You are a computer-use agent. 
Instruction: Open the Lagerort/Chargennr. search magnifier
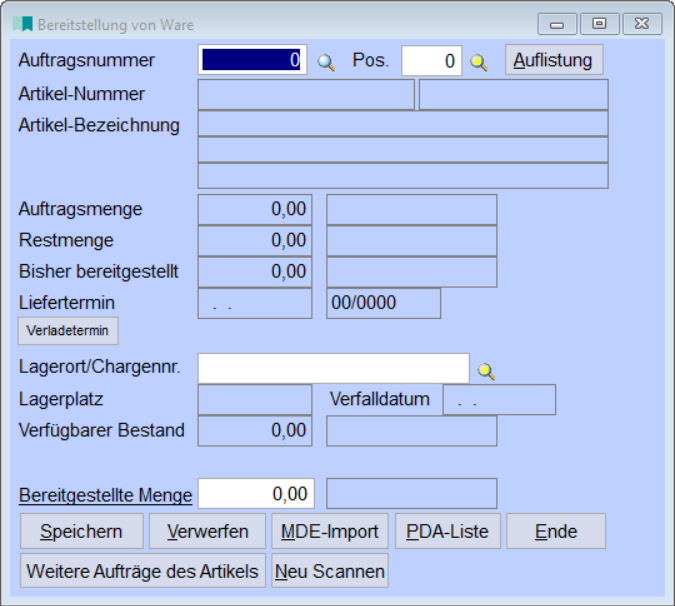pos(486,371)
